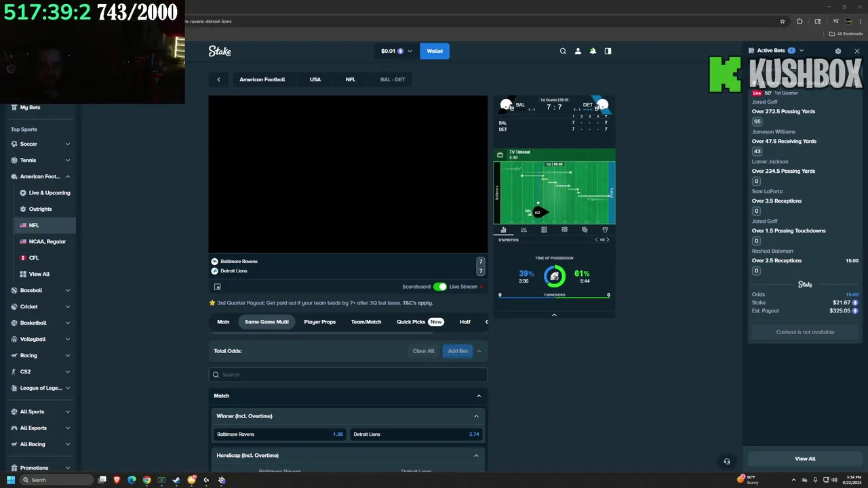Viewport: 868px width, 488px height.
Task: Click the Add Bet button
Action: pyautogui.click(x=458, y=351)
